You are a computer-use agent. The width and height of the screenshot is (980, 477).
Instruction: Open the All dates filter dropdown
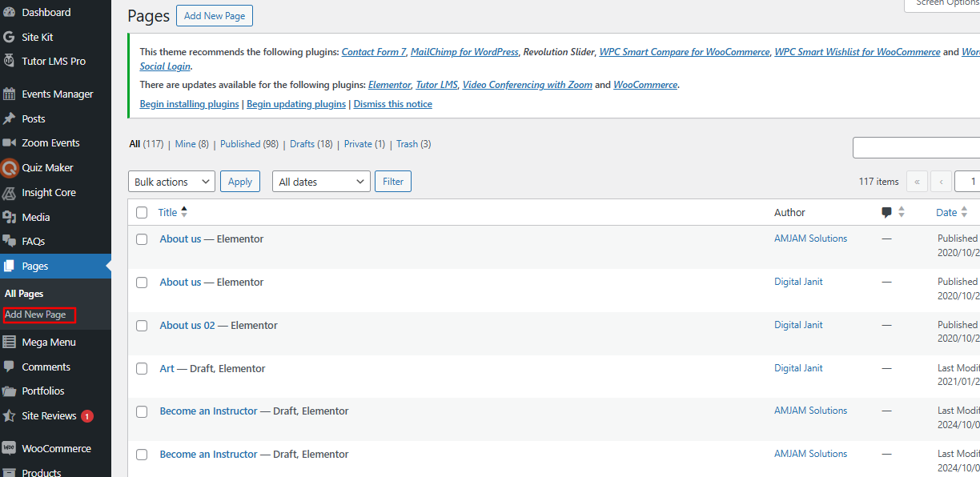click(x=321, y=182)
